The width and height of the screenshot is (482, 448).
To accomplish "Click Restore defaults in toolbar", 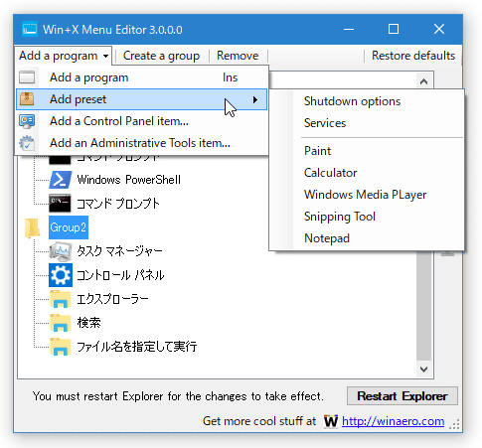I will pos(413,56).
